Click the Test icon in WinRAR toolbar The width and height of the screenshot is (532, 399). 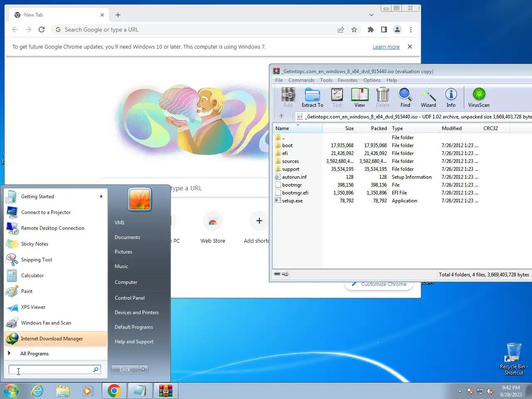click(x=337, y=97)
